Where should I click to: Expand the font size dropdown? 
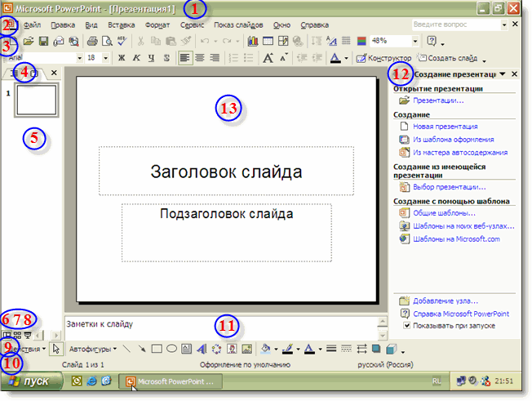coord(105,58)
